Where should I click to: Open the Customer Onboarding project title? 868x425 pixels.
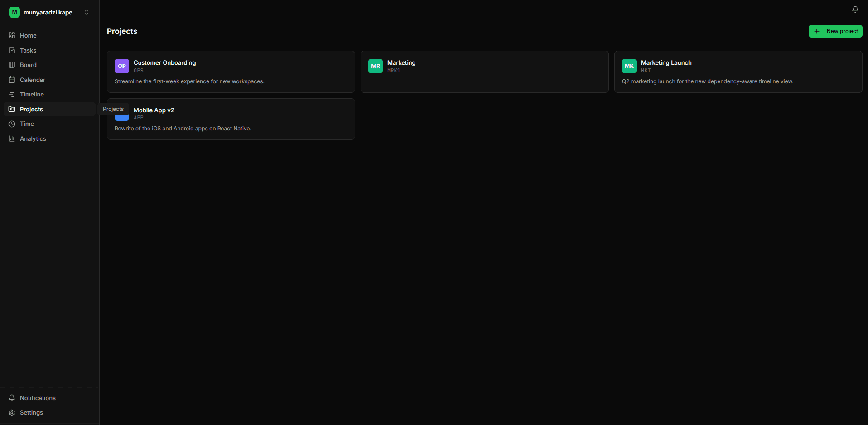point(165,62)
